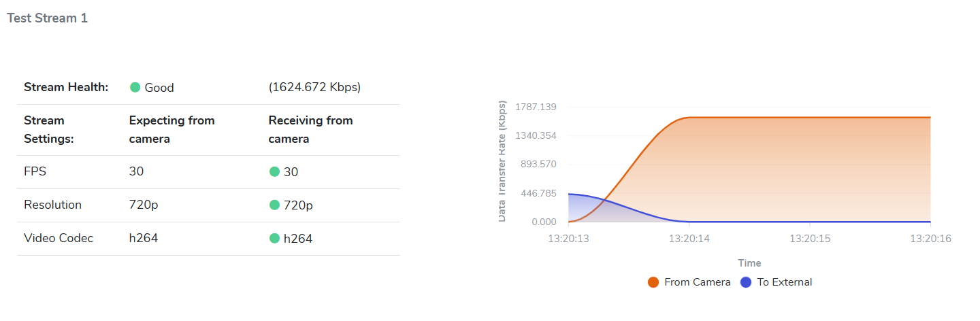Click the 13:20:16 time axis label
The height and width of the screenshot is (321, 980).
[x=930, y=239]
